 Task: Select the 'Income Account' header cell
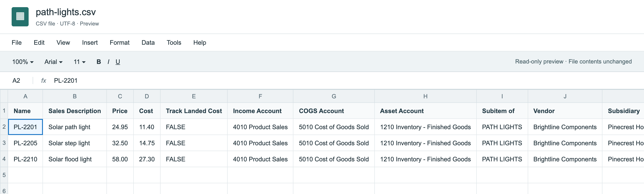point(260,111)
